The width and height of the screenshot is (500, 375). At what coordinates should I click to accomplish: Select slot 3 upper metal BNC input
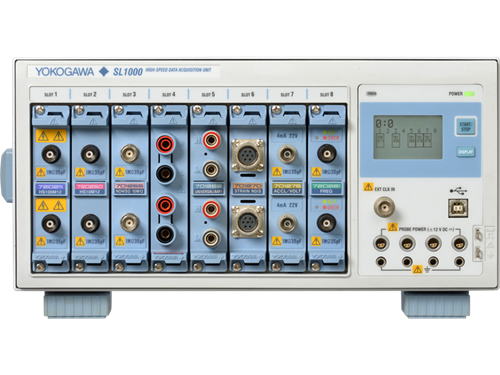[130, 153]
